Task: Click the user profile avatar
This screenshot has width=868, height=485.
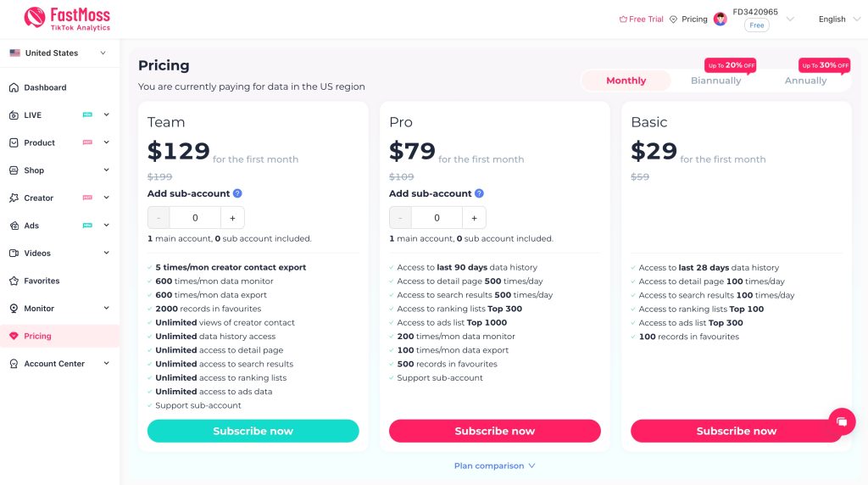Action: [721, 19]
